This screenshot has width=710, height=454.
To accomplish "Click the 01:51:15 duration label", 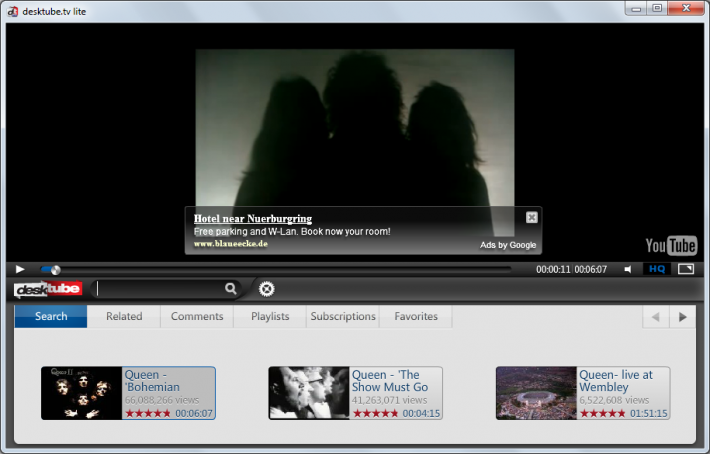I will coord(648,413).
